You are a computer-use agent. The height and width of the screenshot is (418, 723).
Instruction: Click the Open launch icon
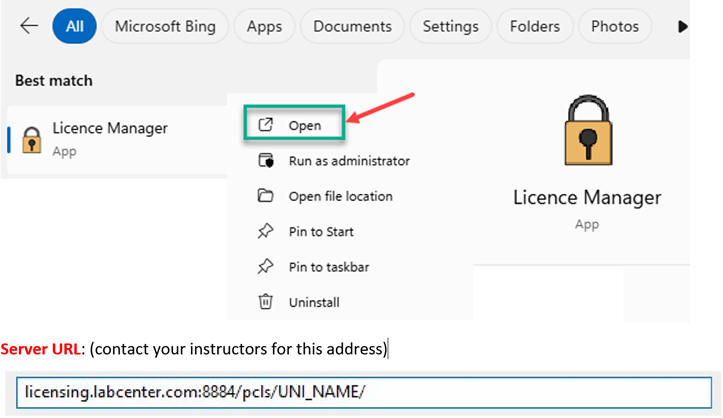[265, 124]
